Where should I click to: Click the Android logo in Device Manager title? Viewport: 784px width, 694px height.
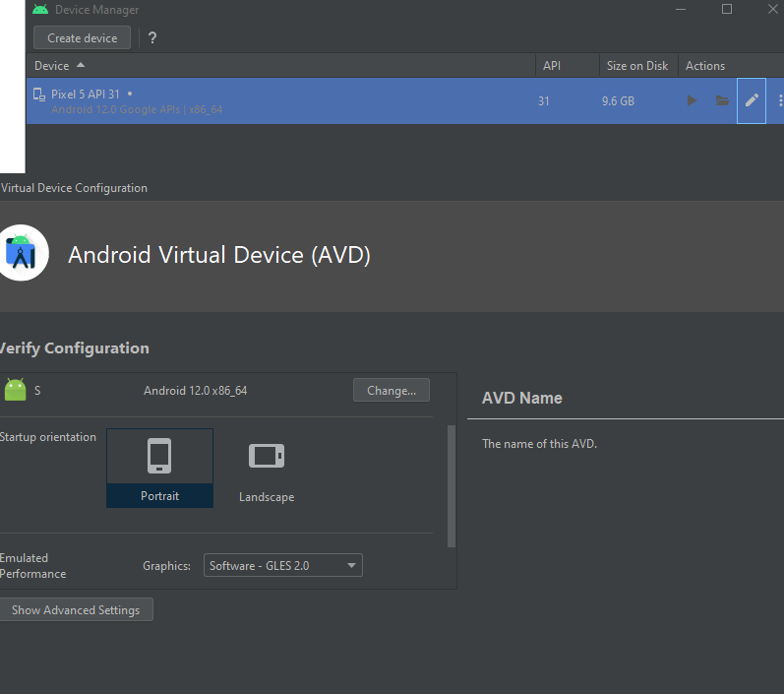[39, 10]
